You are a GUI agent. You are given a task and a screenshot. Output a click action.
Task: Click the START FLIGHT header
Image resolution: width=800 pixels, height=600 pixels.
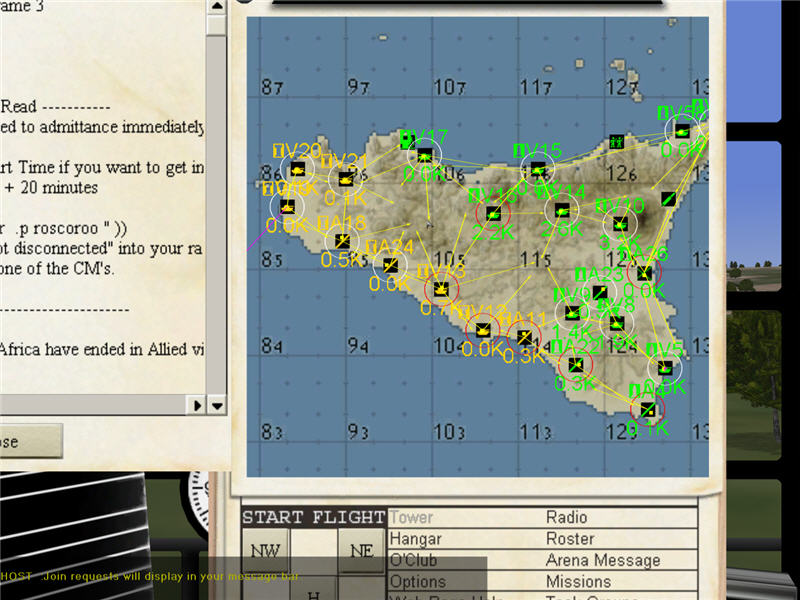tap(314, 517)
